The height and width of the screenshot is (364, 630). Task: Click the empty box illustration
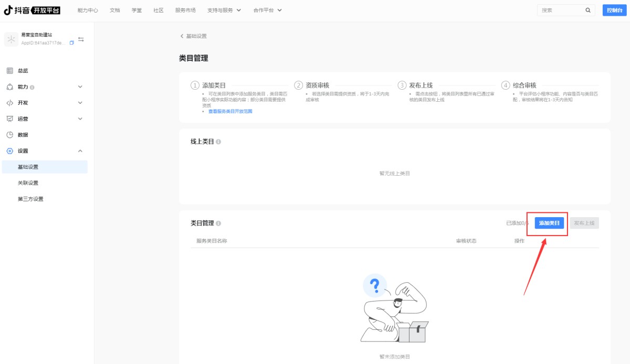(395, 308)
